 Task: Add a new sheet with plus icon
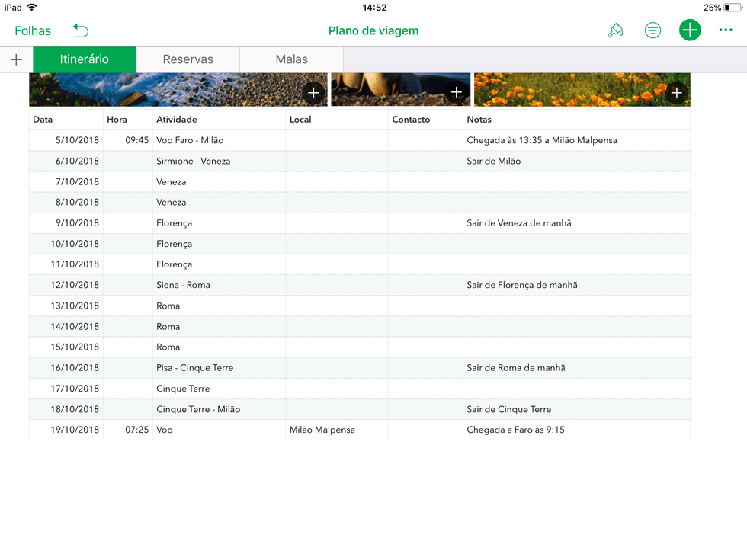point(16,59)
